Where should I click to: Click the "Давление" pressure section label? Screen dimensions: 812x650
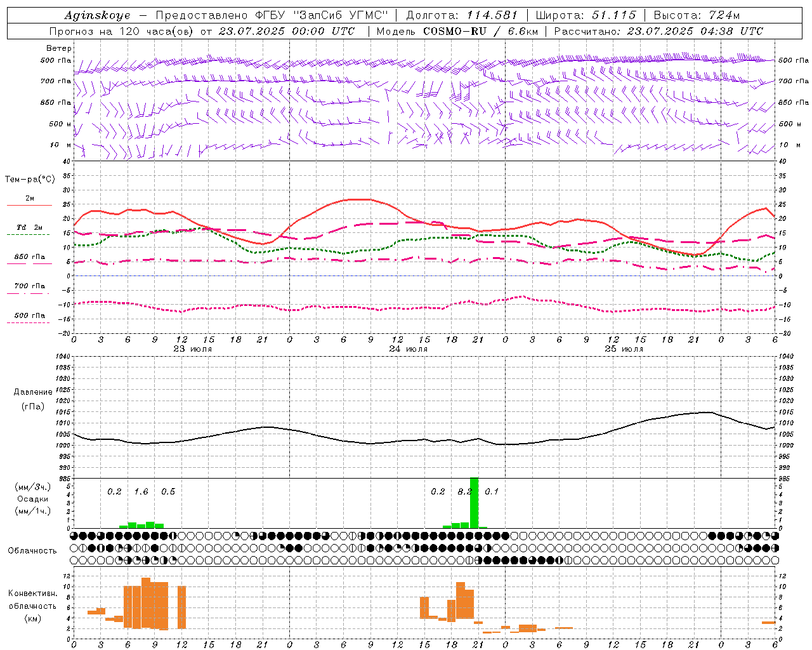tap(33, 392)
